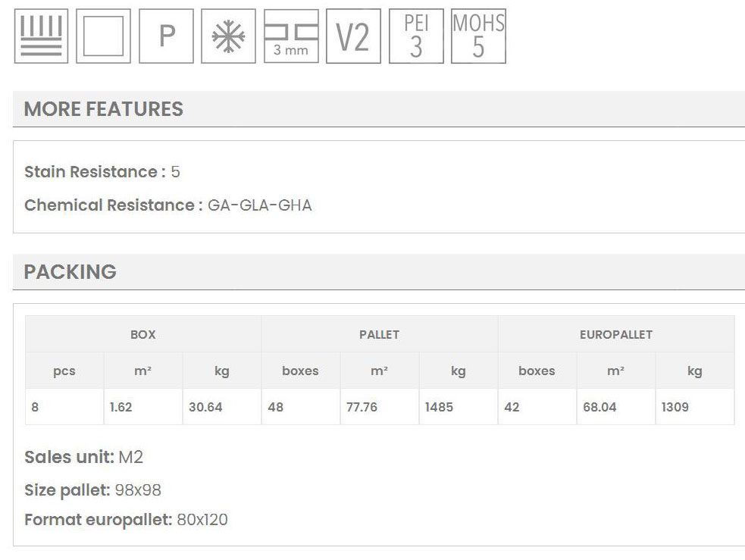Click the Sales unit M2 text
This screenshot has height=560, width=745.
(83, 457)
